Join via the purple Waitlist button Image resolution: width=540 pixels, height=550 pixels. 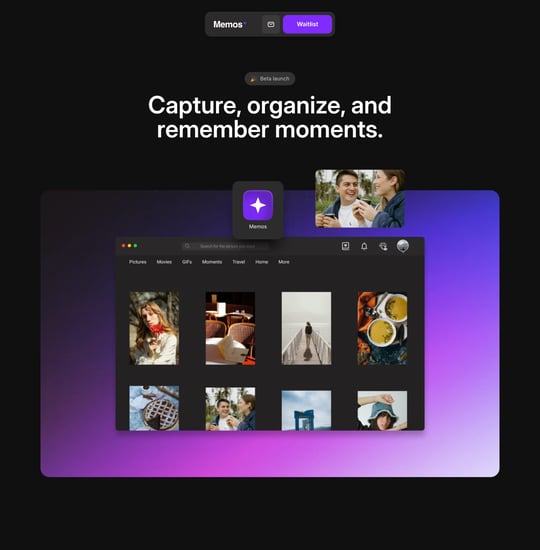[x=307, y=24]
